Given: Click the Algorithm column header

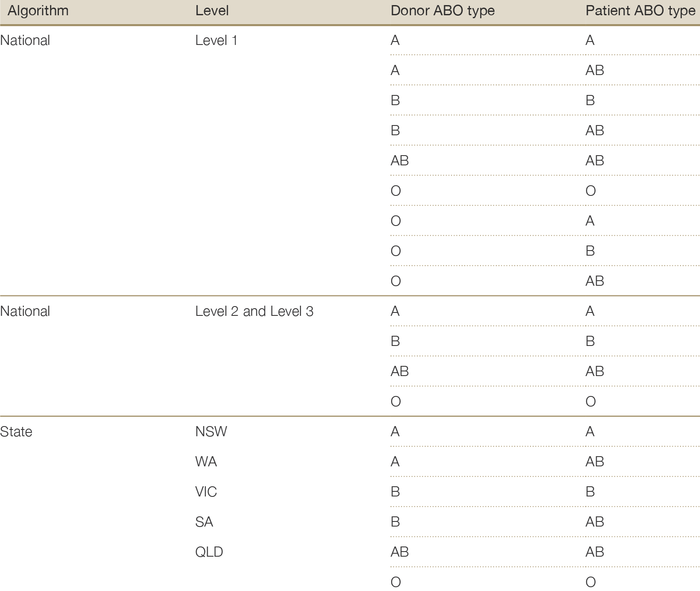Looking at the screenshot, I should 38,11.
